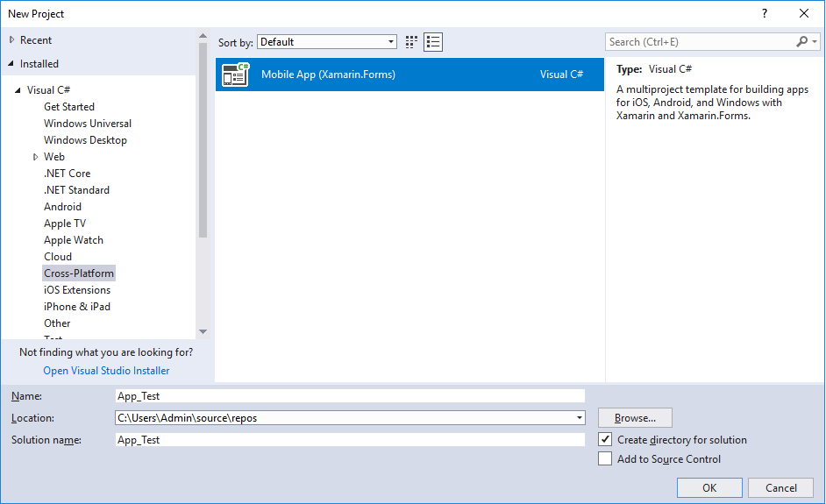Screen dimensions: 826x504
Task: Select the Cloud category
Action: click(58, 257)
